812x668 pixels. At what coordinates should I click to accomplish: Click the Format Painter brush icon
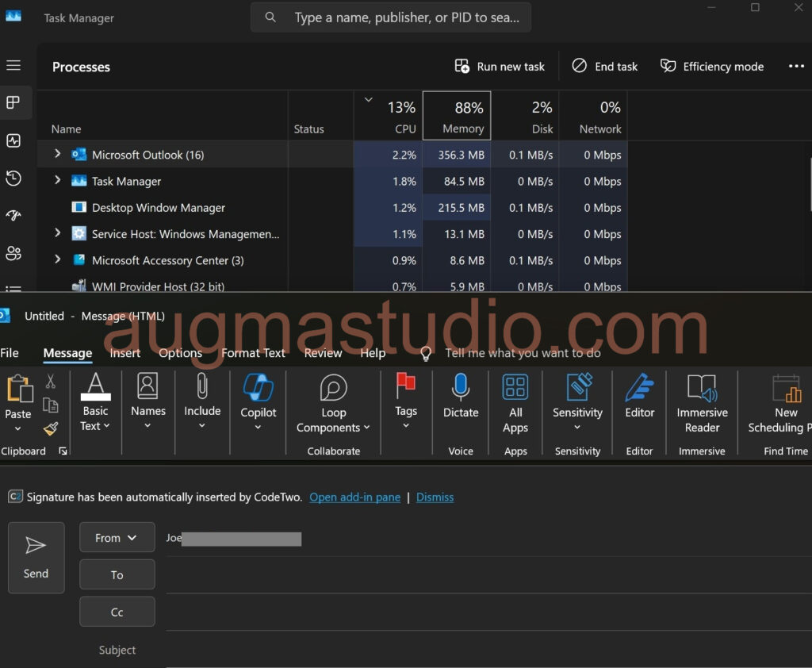(x=51, y=429)
